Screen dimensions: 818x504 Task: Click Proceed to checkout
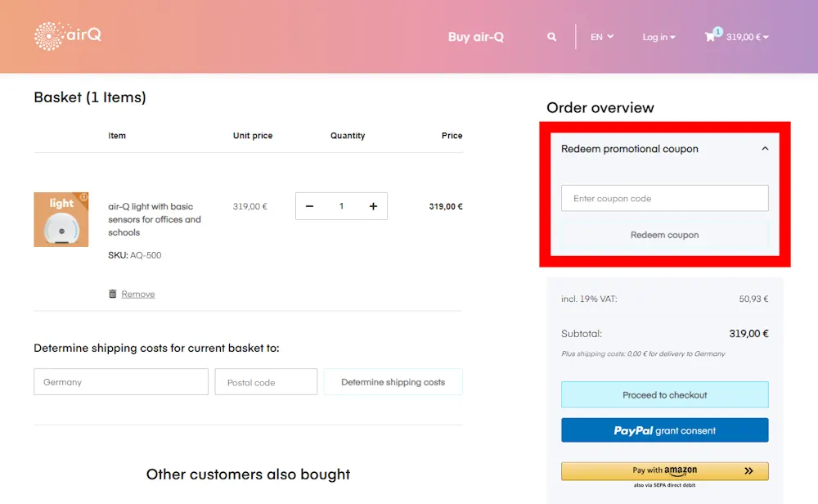(x=664, y=395)
